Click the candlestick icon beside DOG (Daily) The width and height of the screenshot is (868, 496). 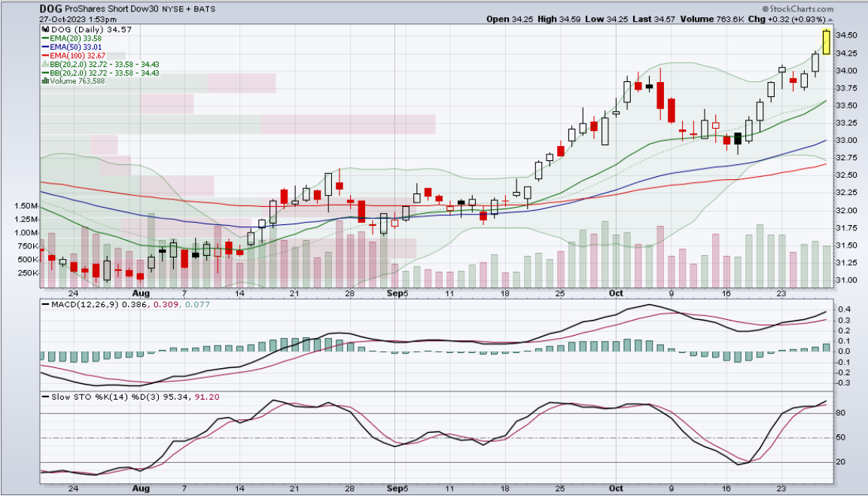[46, 29]
